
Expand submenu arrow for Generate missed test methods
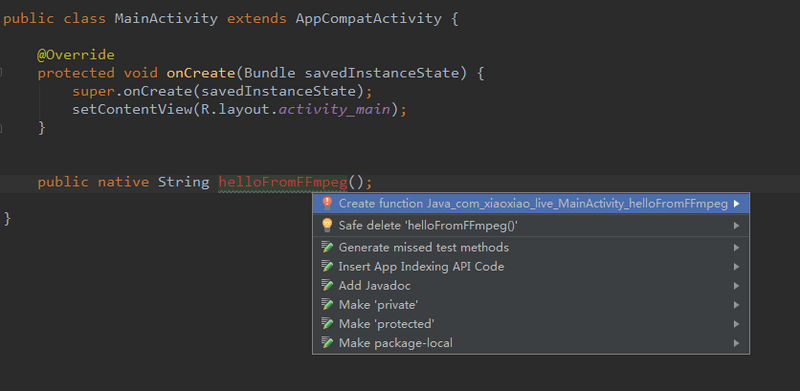coord(736,248)
